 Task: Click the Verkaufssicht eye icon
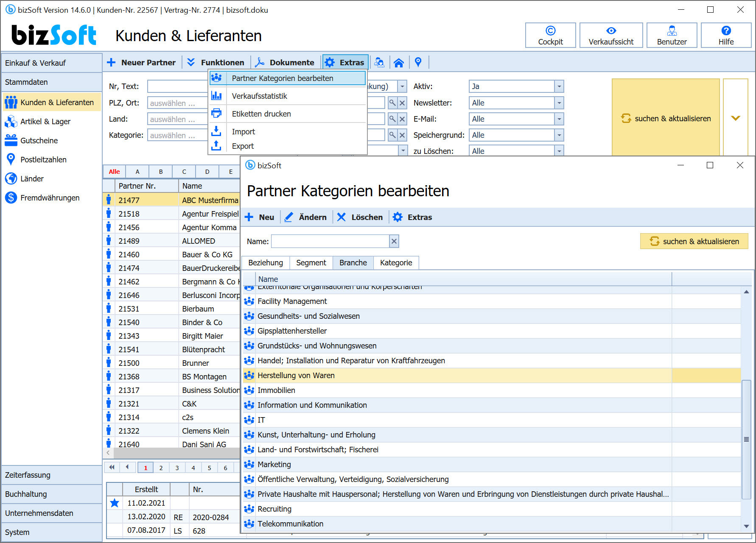[611, 31]
